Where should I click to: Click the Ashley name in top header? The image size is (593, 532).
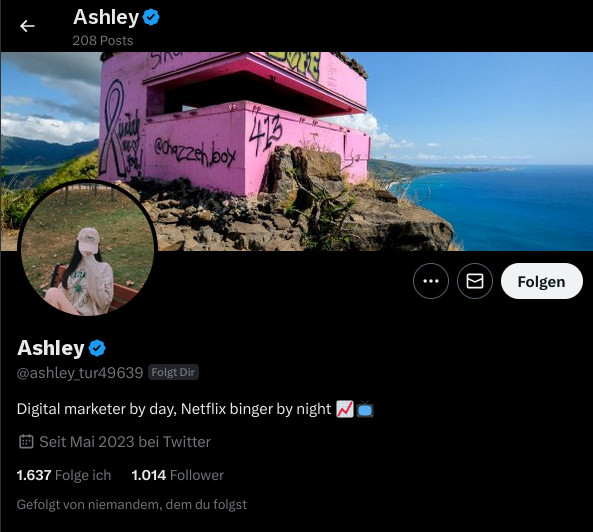point(106,17)
